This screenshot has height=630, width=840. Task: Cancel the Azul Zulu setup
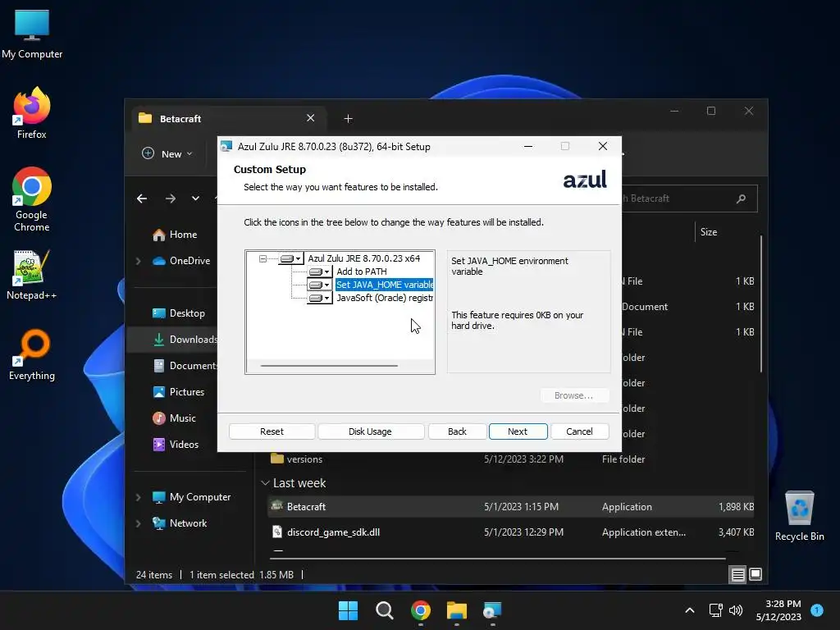tap(579, 431)
